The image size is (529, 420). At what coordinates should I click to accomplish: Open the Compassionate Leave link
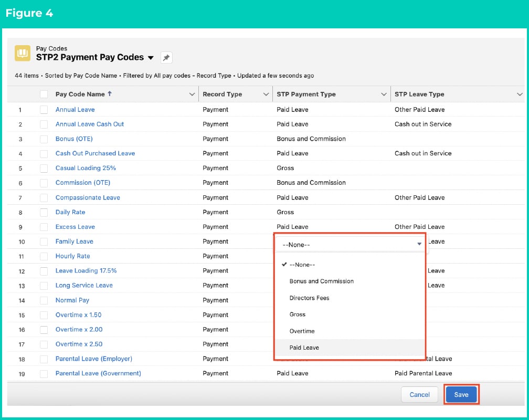pyautogui.click(x=88, y=197)
